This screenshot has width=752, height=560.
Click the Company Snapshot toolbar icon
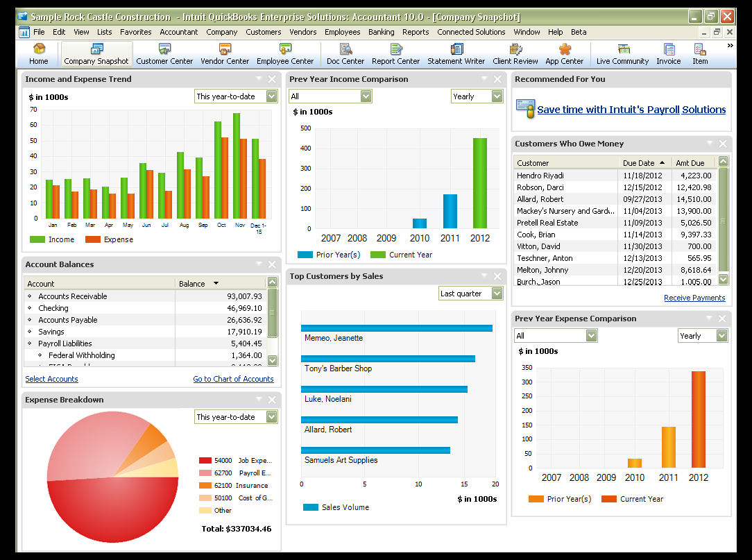pos(96,54)
